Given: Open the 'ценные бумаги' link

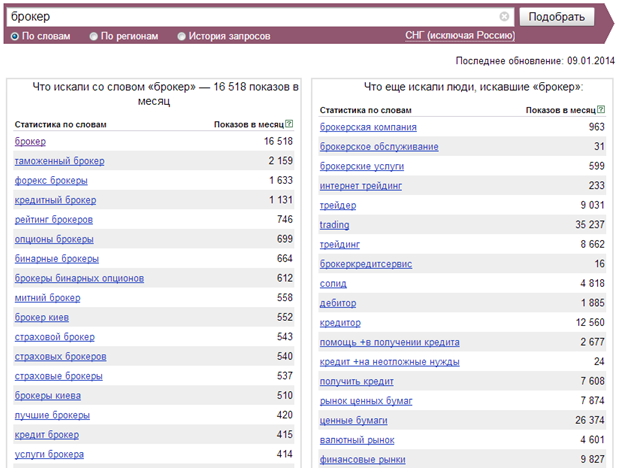Looking at the screenshot, I should click(x=353, y=421).
